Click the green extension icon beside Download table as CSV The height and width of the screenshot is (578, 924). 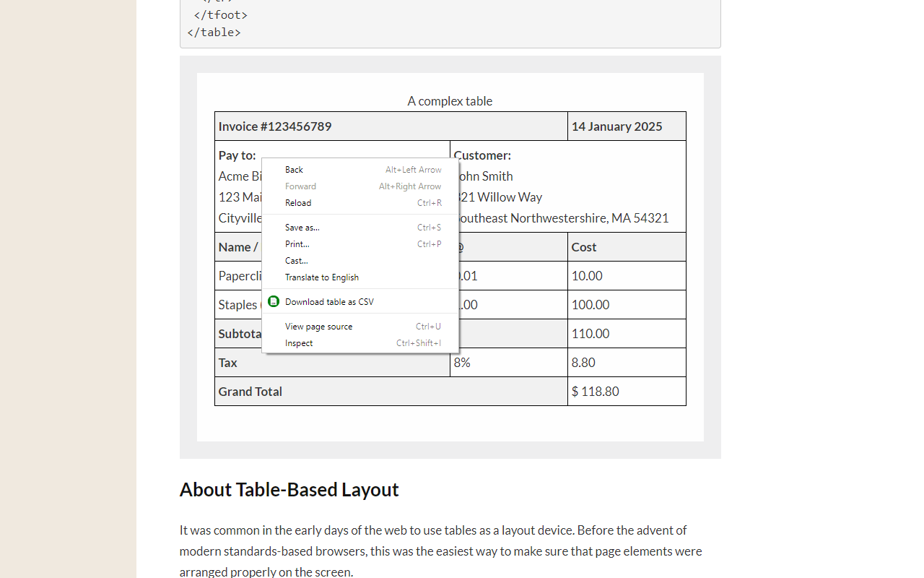pos(273,301)
